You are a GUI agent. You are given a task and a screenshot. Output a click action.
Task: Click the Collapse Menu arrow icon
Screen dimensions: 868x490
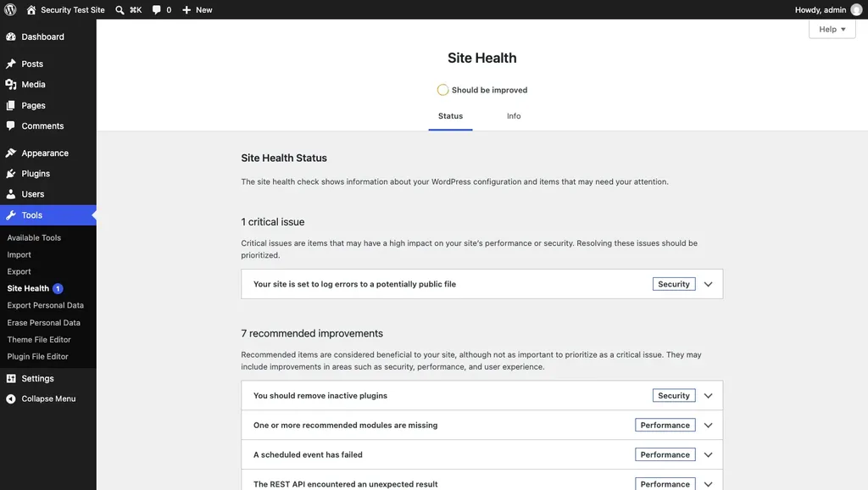coord(10,398)
